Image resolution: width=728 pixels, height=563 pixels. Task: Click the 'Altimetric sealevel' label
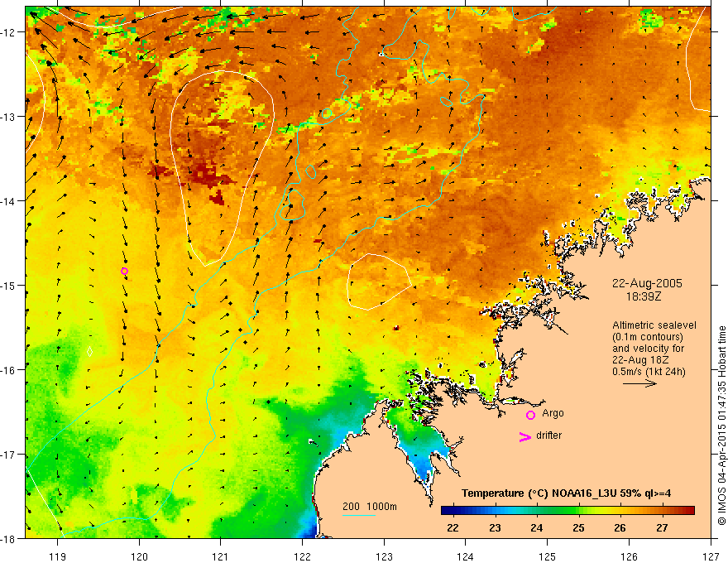(654, 325)
